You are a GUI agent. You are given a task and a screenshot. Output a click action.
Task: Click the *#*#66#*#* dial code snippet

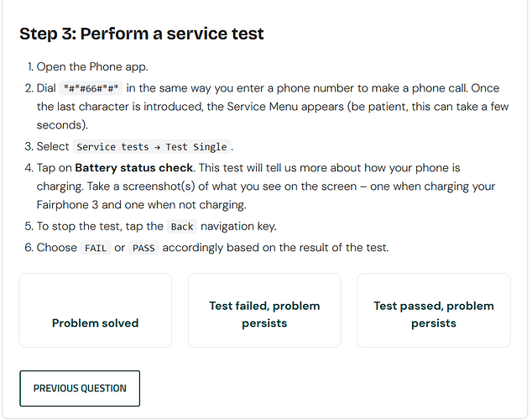(91, 87)
